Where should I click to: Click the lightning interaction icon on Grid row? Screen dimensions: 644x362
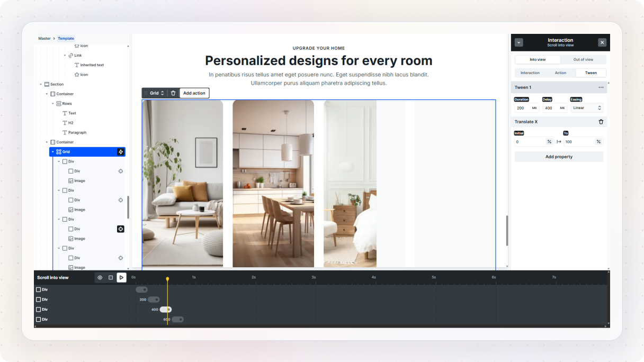tap(121, 152)
